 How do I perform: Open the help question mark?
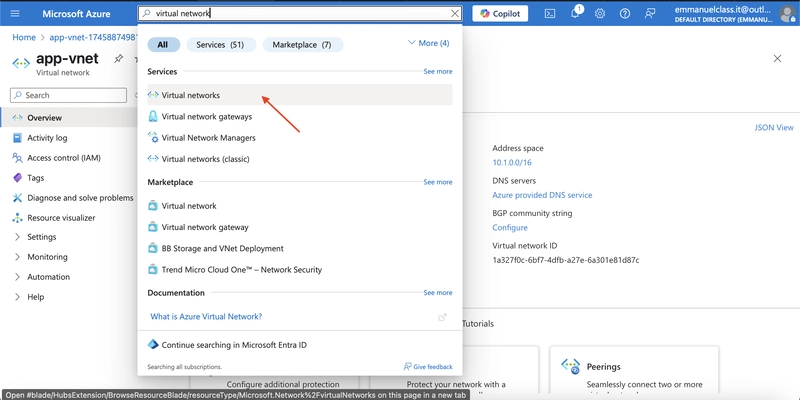[625, 14]
